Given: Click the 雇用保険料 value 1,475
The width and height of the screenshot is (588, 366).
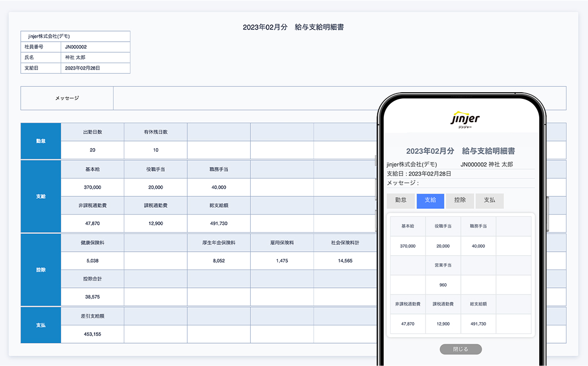Looking at the screenshot, I should [x=282, y=260].
